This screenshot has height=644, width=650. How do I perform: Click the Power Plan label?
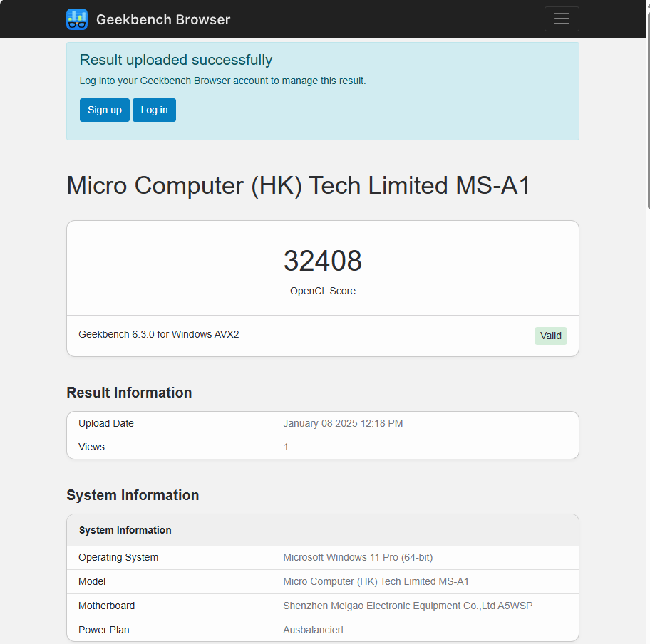(104, 630)
